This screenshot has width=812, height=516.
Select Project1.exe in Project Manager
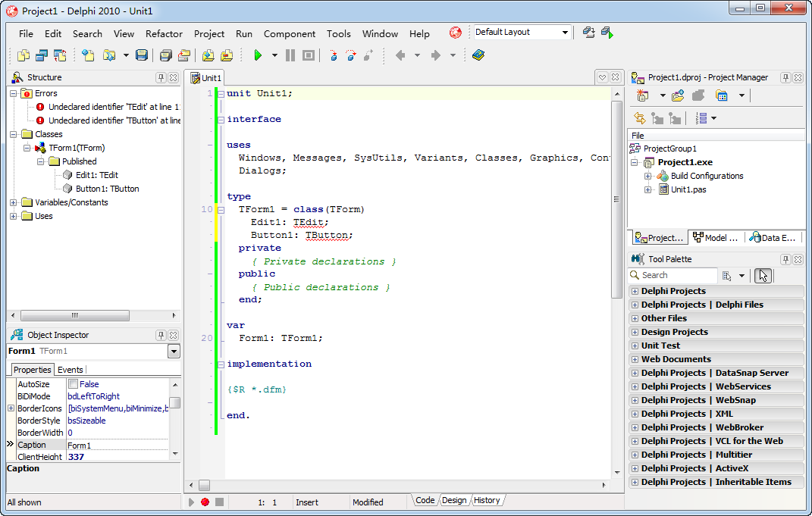[x=685, y=162]
